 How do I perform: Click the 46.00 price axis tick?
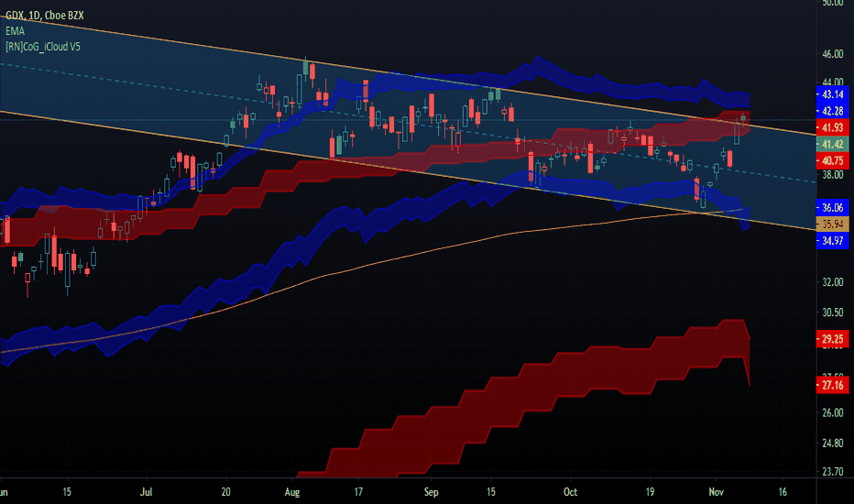pos(833,54)
